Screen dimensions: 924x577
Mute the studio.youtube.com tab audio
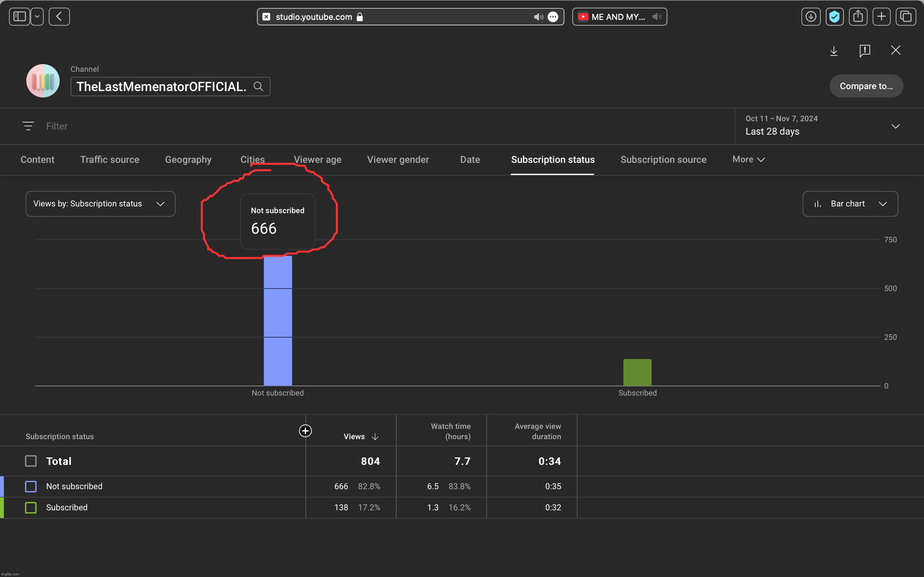click(538, 17)
